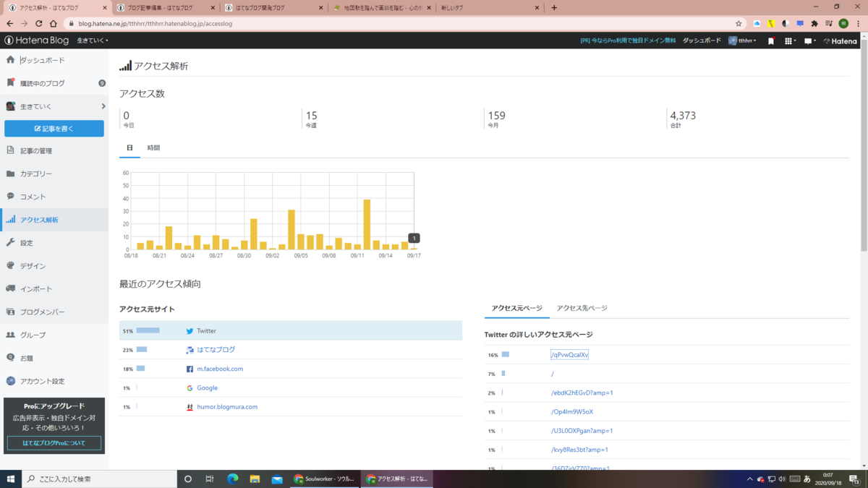
Task: Open インポート in the sidebar
Action: [x=36, y=289]
